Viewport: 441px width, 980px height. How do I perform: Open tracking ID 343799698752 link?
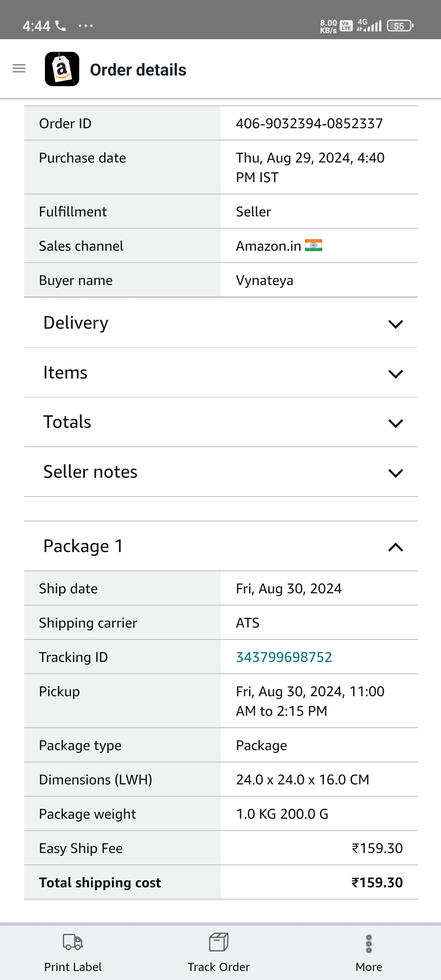(x=284, y=657)
